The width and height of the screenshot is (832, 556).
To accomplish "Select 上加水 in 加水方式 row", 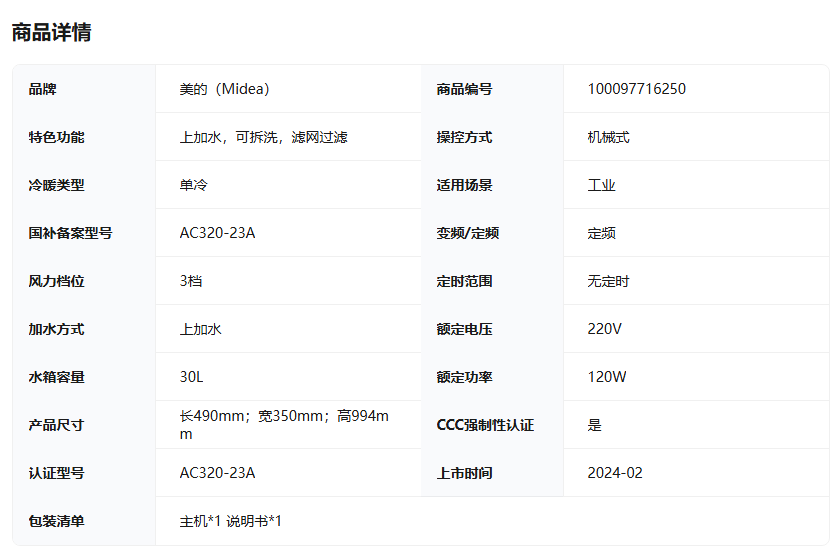I will pos(200,329).
